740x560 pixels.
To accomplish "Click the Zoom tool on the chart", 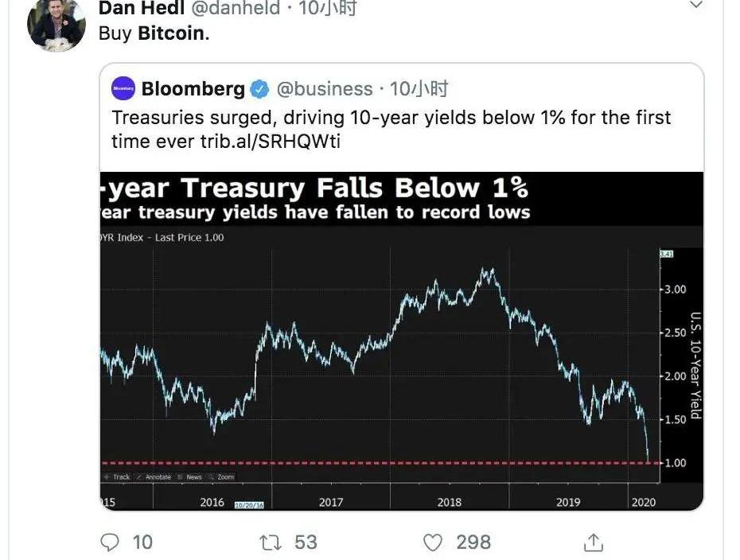I will 222,477.
